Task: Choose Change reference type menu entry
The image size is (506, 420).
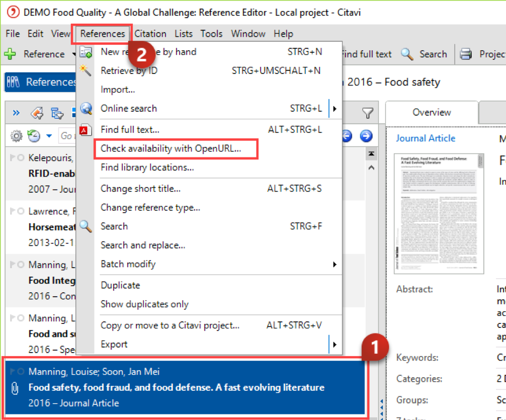Action: 150,208
